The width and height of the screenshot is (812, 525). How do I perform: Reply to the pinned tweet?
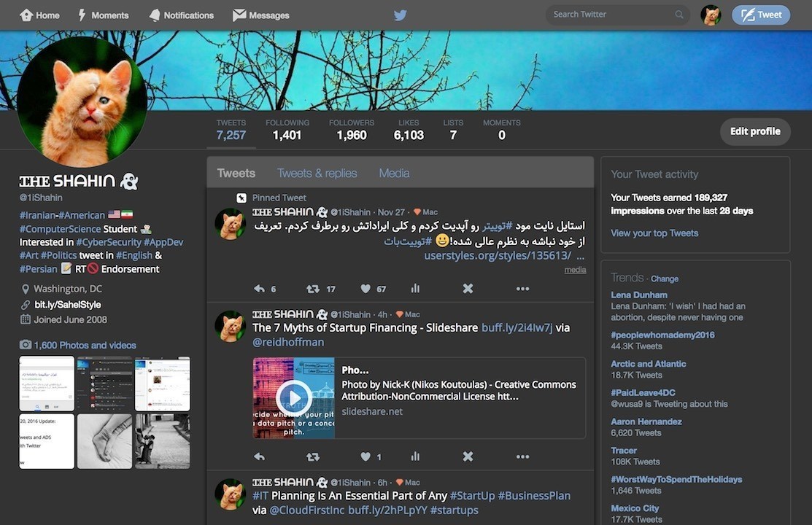pos(261,289)
